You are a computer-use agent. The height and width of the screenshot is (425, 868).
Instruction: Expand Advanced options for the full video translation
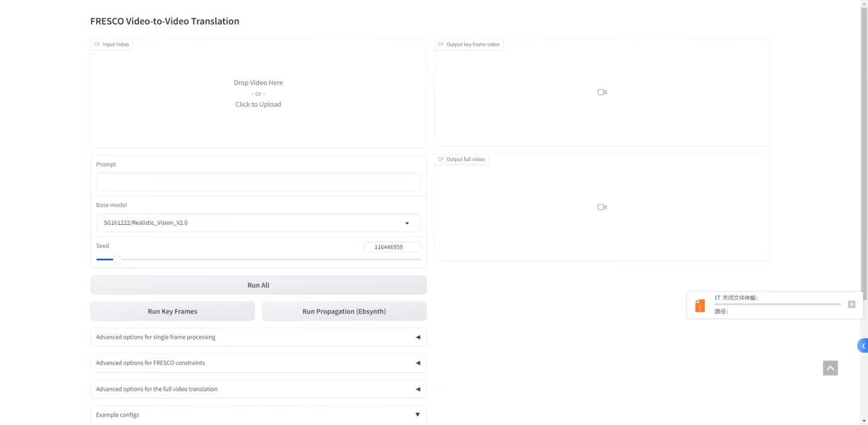pos(258,389)
